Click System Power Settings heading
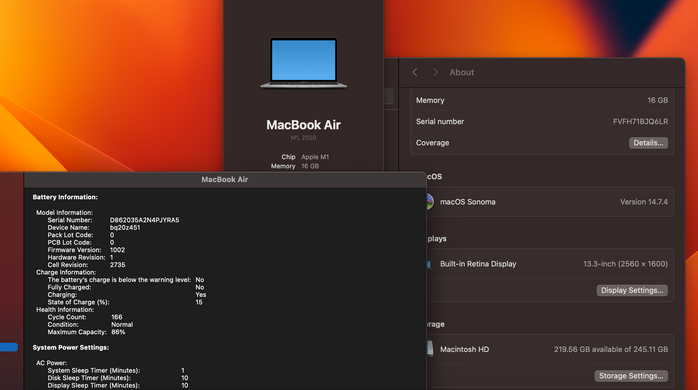Screen dimensions: 698x390 [x=71, y=347]
